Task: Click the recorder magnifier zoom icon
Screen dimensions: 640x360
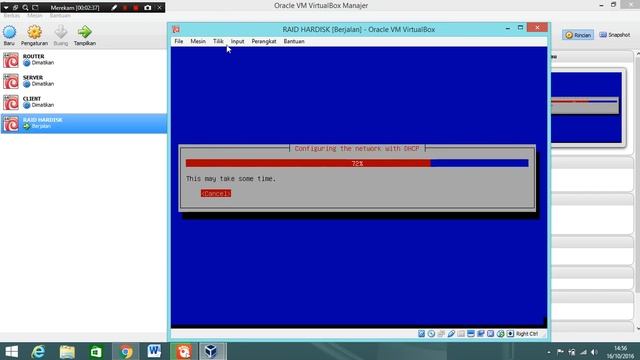Action: pos(25,8)
